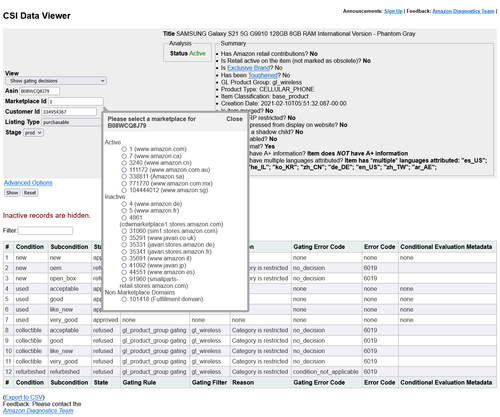The width and height of the screenshot is (500, 417).
Task: Click top Conditional Evaluation Metadata header
Action: pos(446,247)
